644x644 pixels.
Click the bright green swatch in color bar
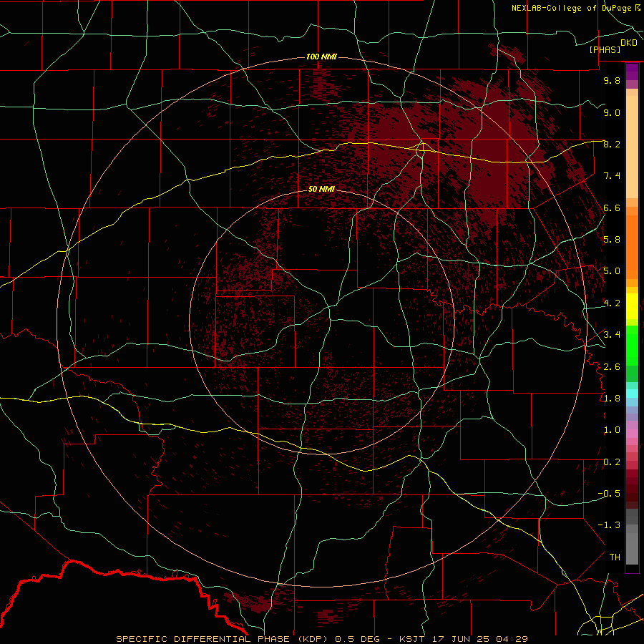pos(632,344)
